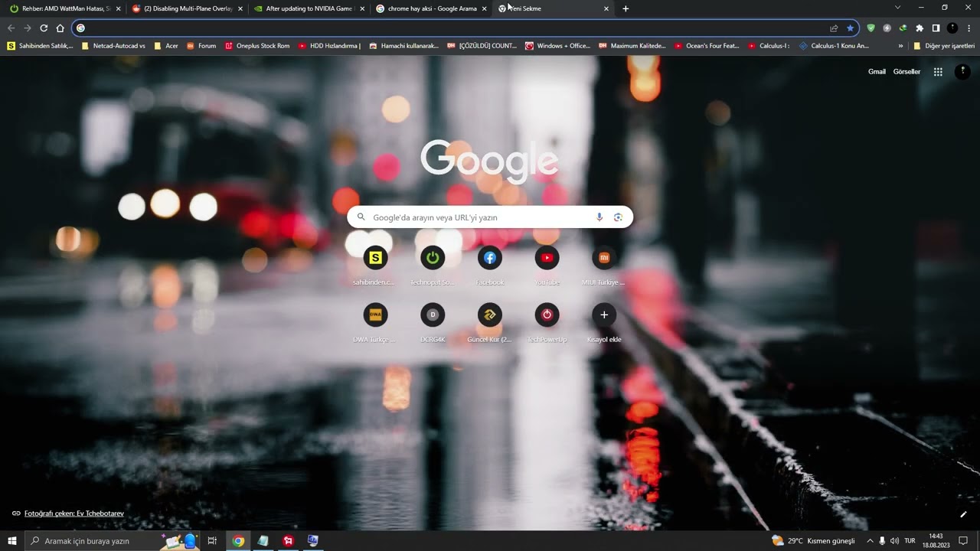
Task: Open the Extensions puzzle-piece menu
Action: pos(920,28)
